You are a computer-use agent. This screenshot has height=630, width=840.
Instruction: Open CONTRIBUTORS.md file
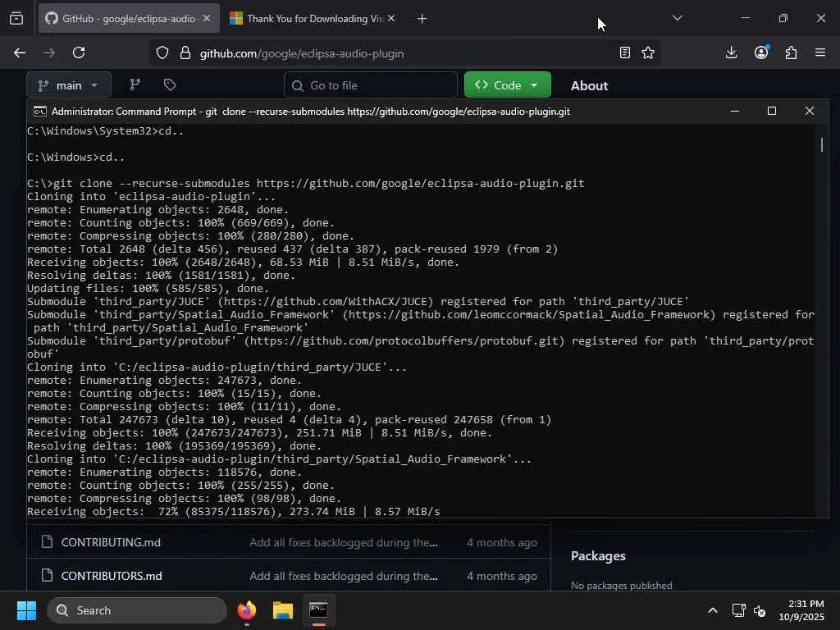[112, 576]
